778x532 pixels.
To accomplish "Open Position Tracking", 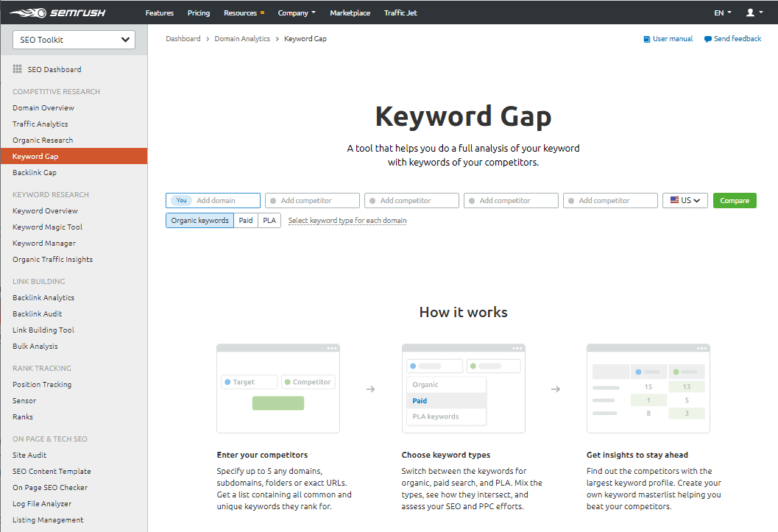I will click(x=42, y=384).
